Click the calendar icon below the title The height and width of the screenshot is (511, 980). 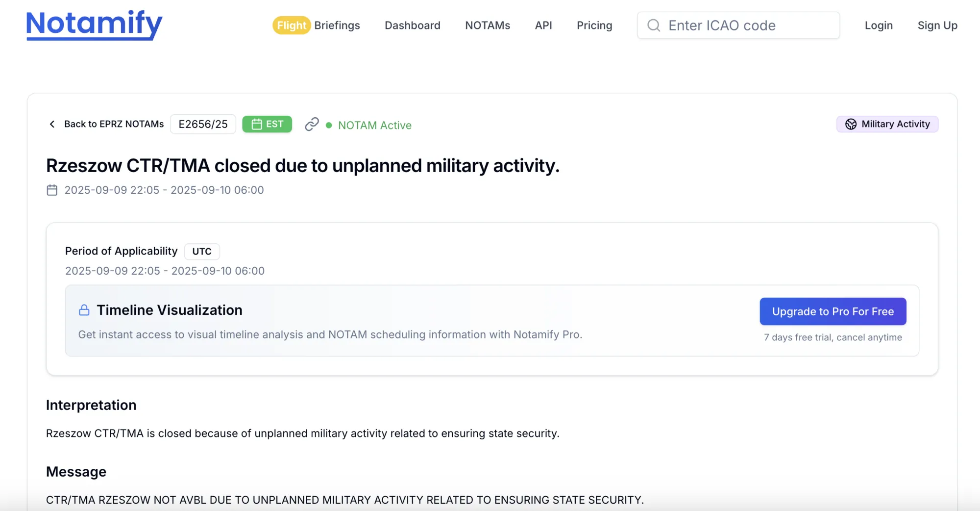pyautogui.click(x=52, y=190)
